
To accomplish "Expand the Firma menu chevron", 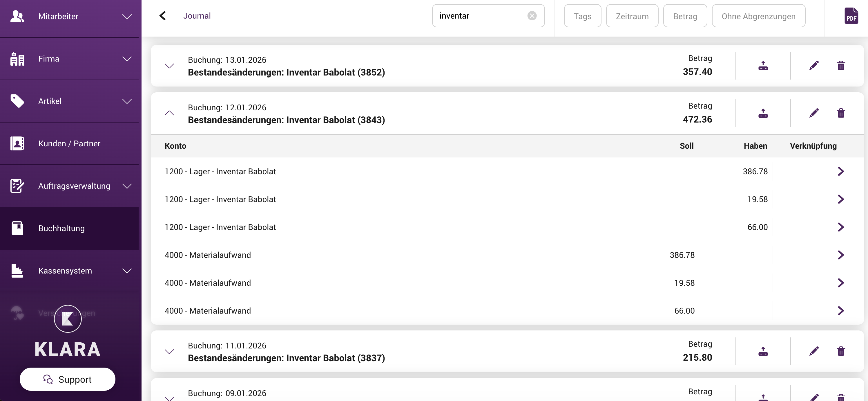I will tap(127, 59).
